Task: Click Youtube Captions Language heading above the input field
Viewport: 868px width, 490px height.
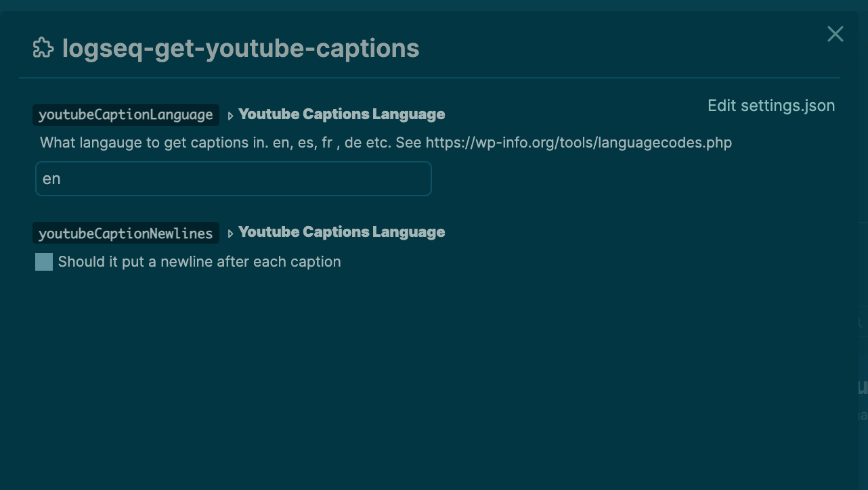Action: click(x=342, y=114)
